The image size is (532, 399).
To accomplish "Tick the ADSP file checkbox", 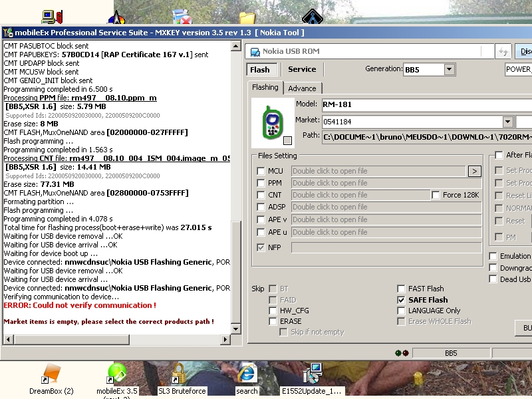I will click(261, 207).
